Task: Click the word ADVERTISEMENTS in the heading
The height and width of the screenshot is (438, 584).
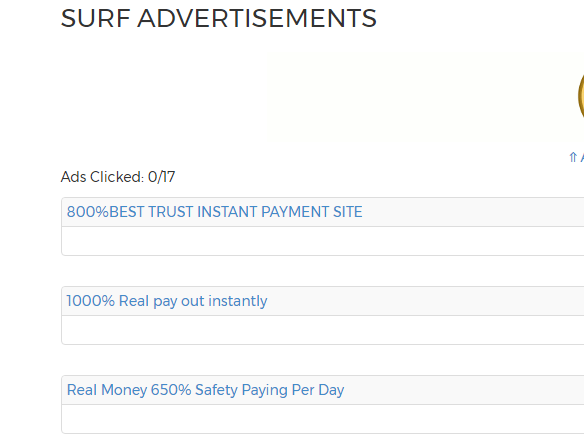Action: pyautogui.click(x=257, y=18)
